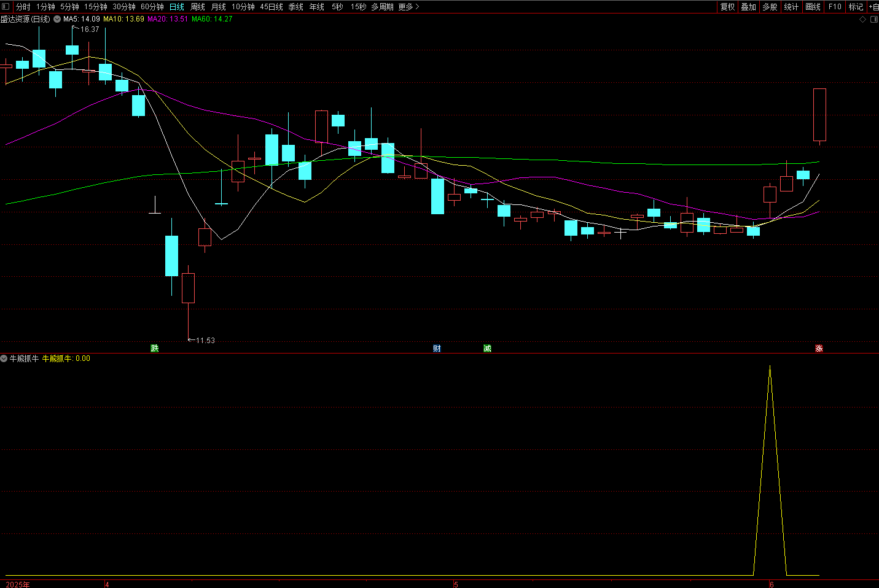Select the 15分钟 period tab
Screen dimensions: 879x588
pos(96,7)
